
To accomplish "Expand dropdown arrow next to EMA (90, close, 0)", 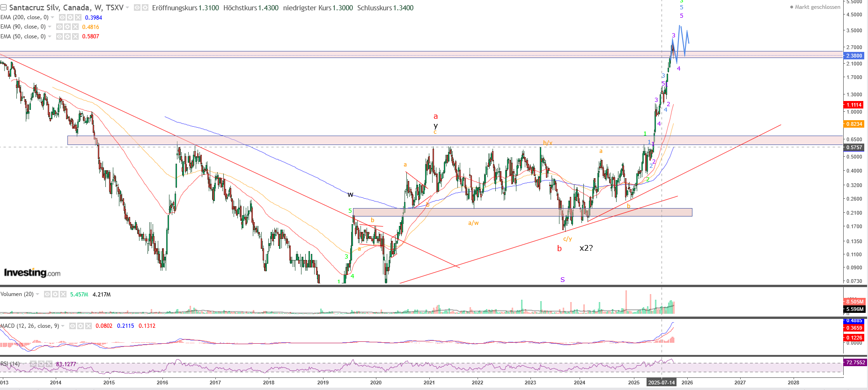I will coord(50,27).
